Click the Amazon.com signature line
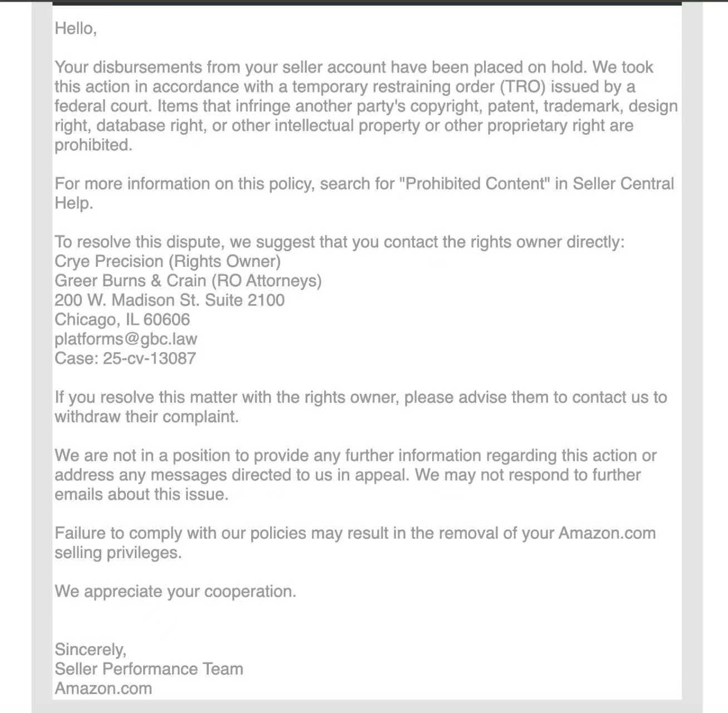The height and width of the screenshot is (713, 728). (x=103, y=688)
